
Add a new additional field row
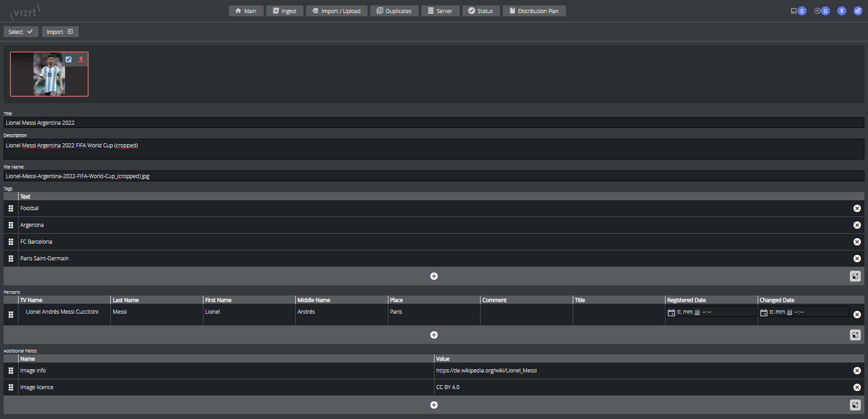[434, 405]
